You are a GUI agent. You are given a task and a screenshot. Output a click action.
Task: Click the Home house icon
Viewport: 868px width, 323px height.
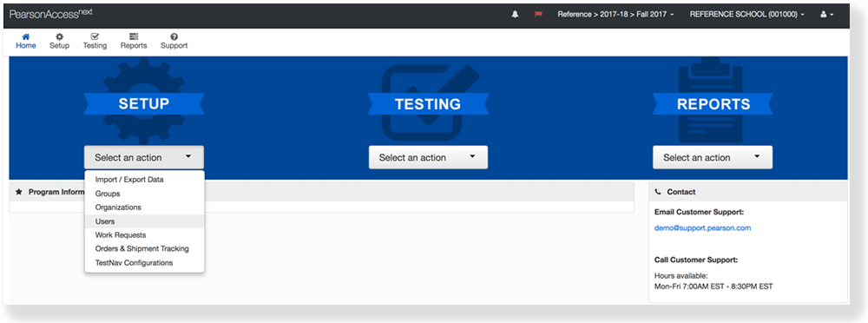25,36
